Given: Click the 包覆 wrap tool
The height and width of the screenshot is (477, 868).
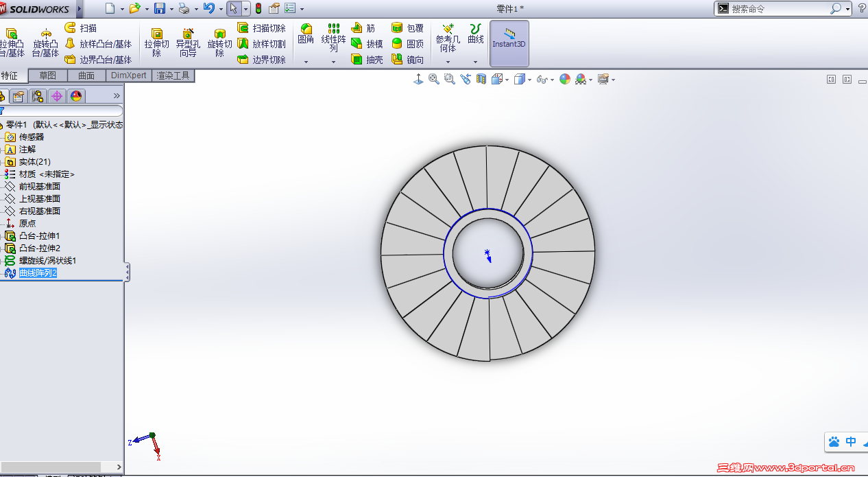Looking at the screenshot, I should (x=407, y=28).
